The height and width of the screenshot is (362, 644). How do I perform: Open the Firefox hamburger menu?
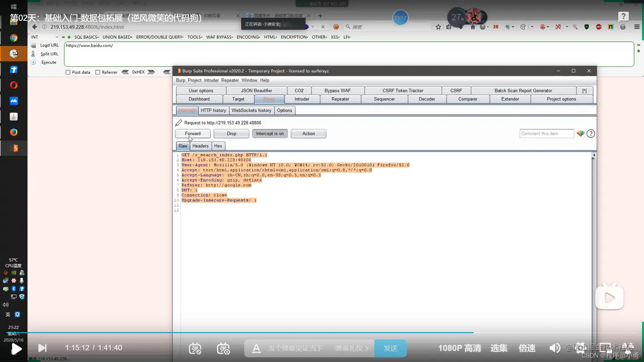coord(637,27)
